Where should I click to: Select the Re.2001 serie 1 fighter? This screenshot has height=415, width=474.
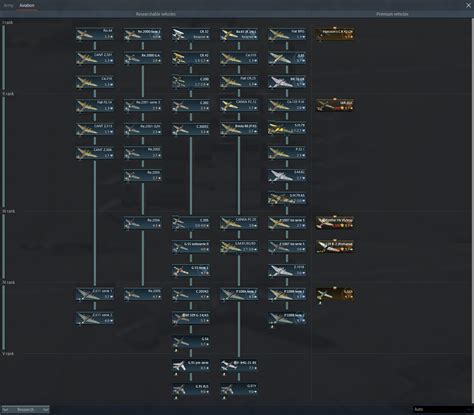143,105
